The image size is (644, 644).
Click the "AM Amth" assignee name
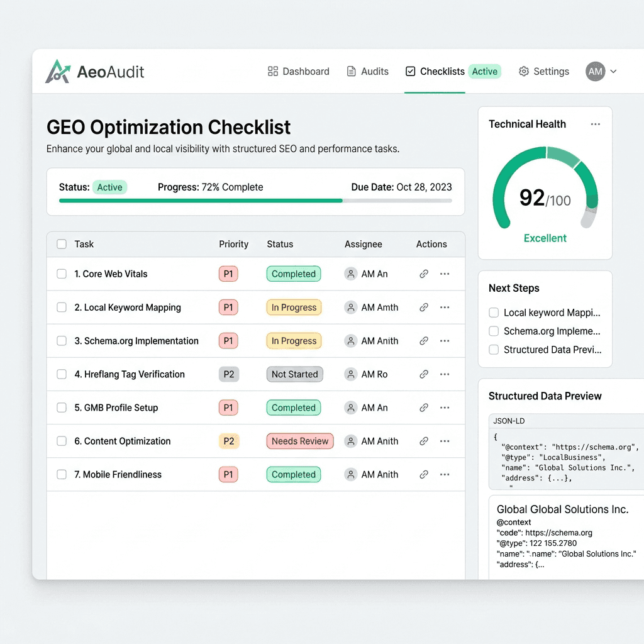[380, 307]
